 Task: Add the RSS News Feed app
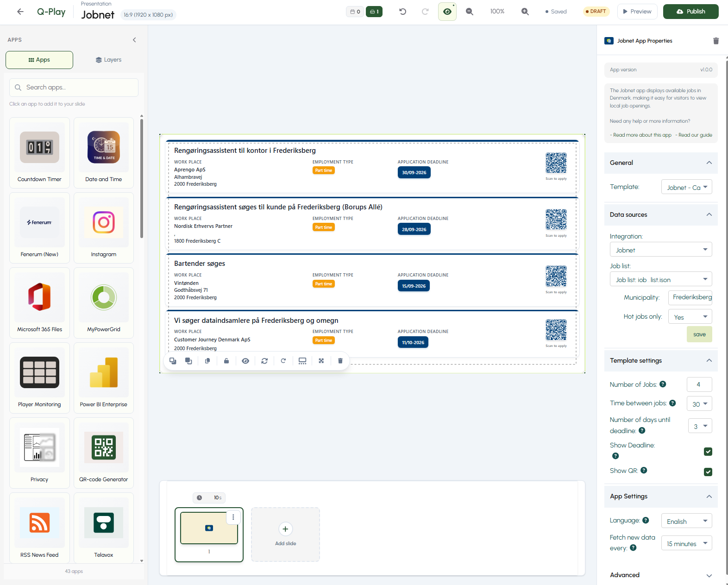pyautogui.click(x=39, y=528)
